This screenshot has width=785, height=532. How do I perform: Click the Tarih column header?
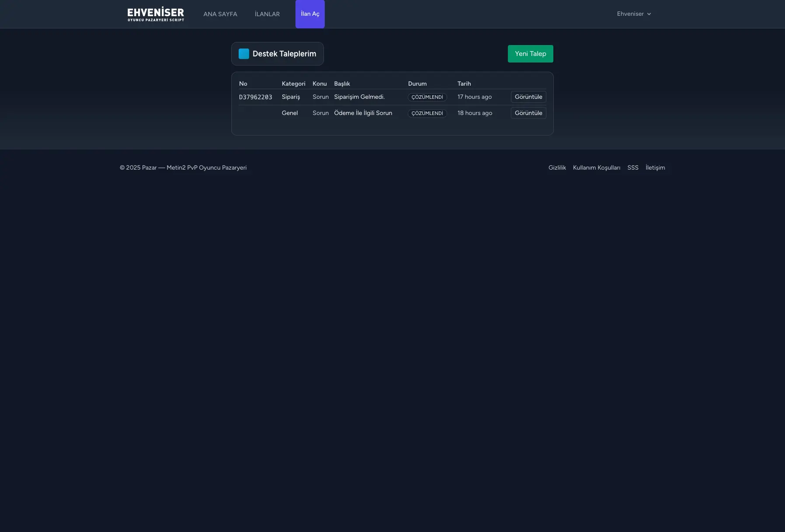(x=464, y=83)
